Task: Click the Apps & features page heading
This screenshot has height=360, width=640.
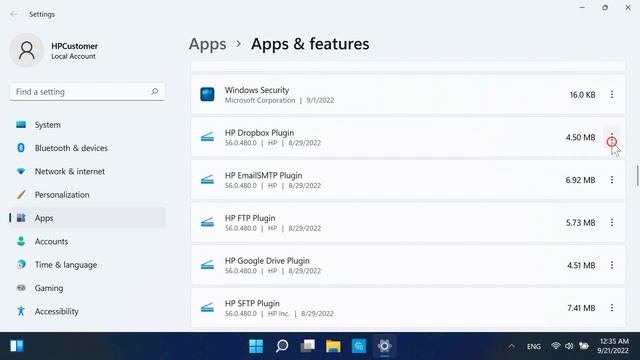Action: click(x=310, y=44)
